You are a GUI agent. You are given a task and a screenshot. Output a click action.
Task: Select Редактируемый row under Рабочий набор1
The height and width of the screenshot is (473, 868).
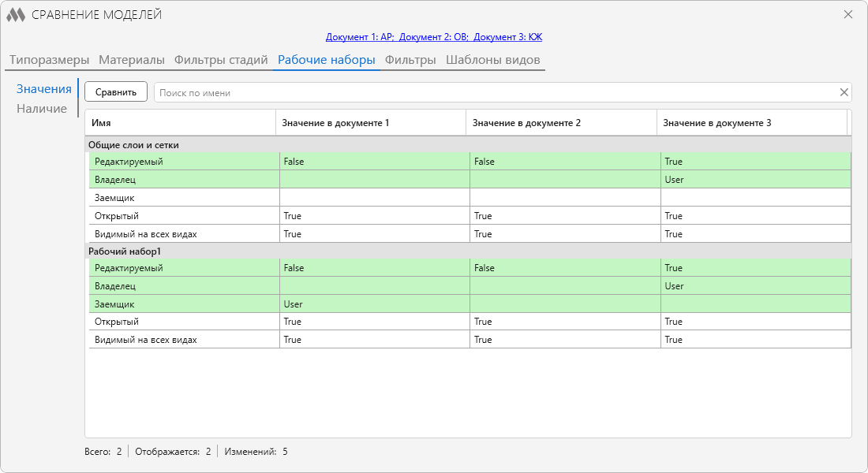pyautogui.click(x=470, y=268)
